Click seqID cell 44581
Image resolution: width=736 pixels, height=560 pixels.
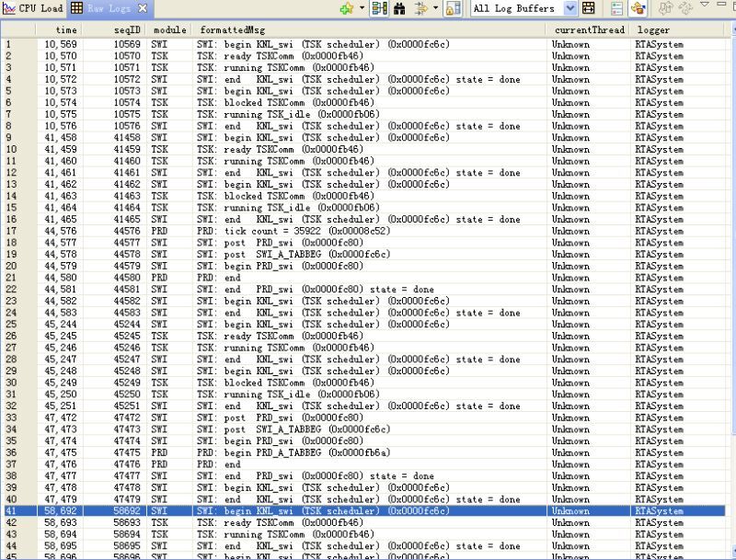tap(127, 290)
